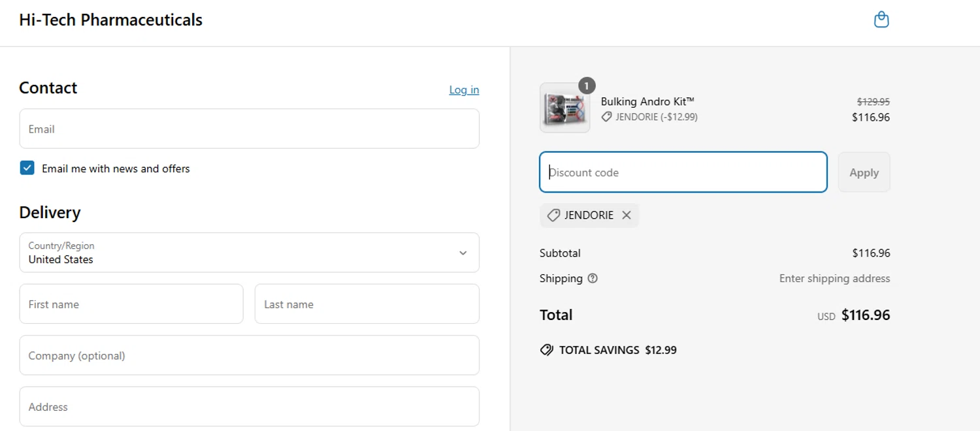Click the Address input field
980x431 pixels.
click(x=249, y=406)
